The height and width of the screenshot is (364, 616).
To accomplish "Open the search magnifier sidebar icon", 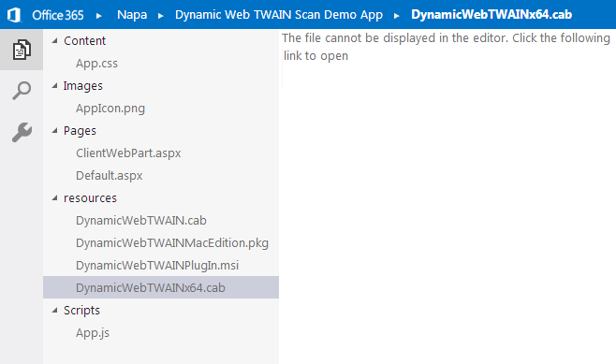I will (22, 91).
